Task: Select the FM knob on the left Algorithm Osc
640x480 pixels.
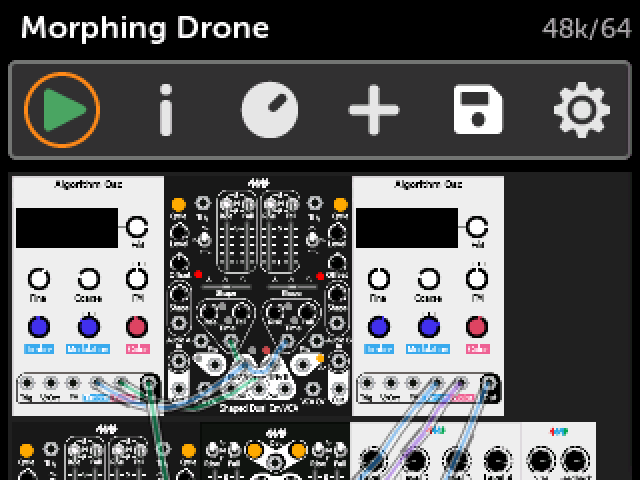Action: coord(137,279)
